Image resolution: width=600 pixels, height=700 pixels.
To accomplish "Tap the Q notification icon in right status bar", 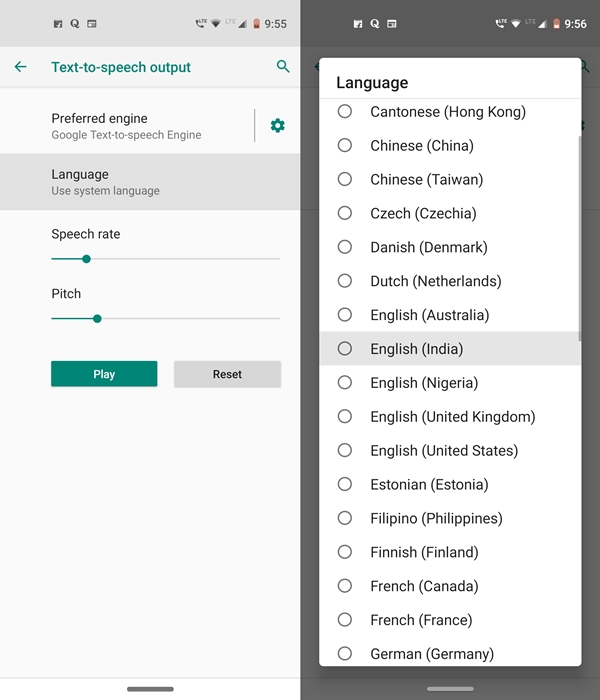I will coord(375,24).
